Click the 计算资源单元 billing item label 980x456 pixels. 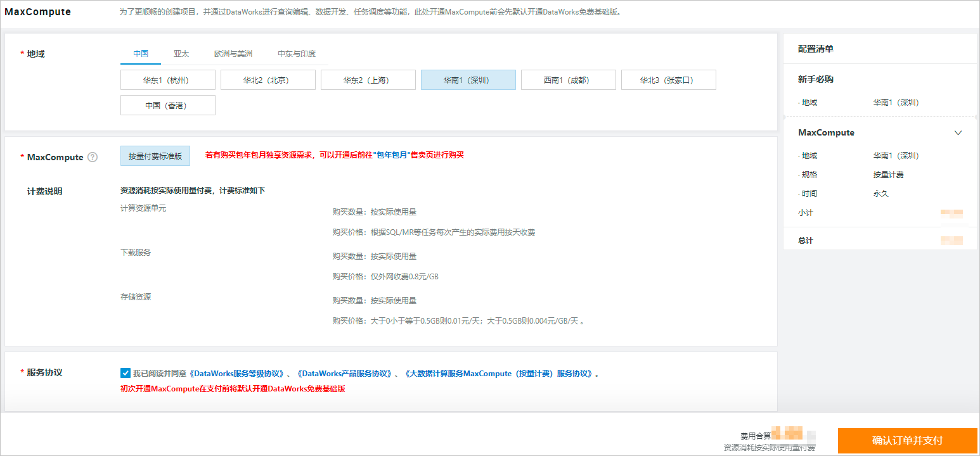(x=143, y=208)
